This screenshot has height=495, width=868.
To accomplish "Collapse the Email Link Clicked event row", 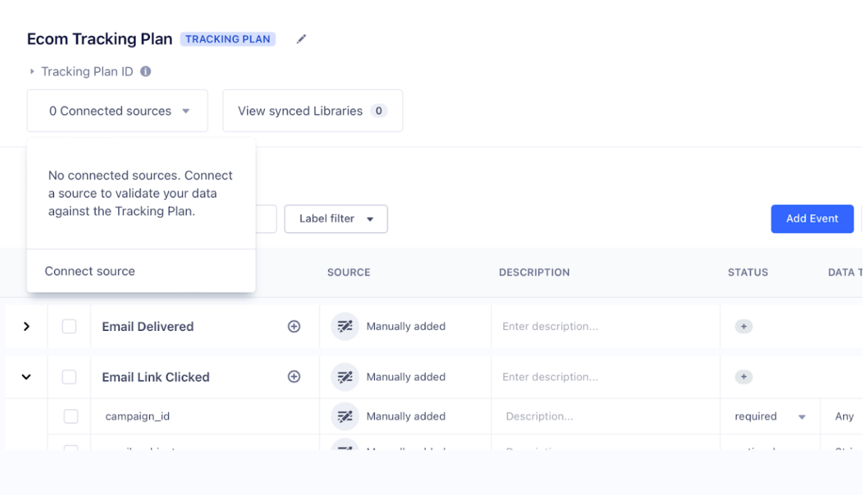I will click(x=25, y=377).
